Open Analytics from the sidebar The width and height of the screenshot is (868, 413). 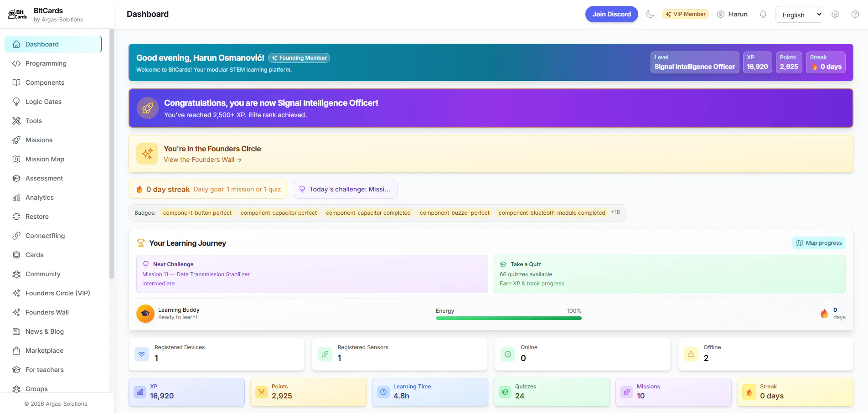pos(53,197)
